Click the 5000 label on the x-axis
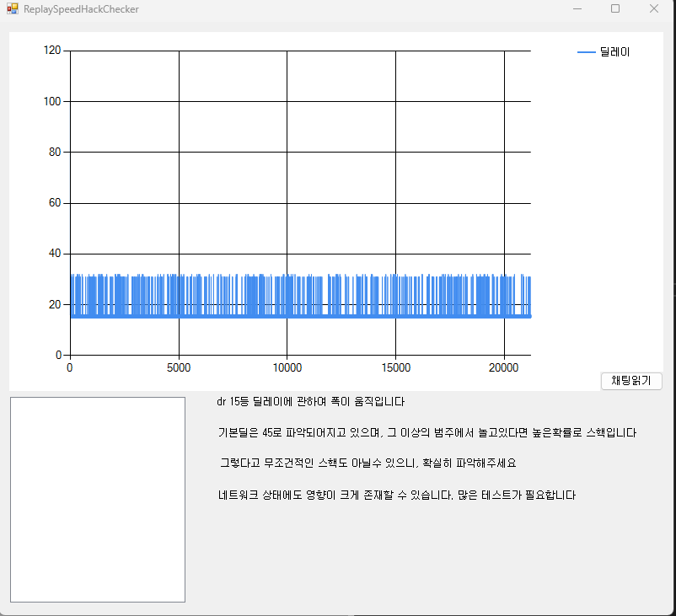This screenshot has height=616, width=676. [178, 367]
